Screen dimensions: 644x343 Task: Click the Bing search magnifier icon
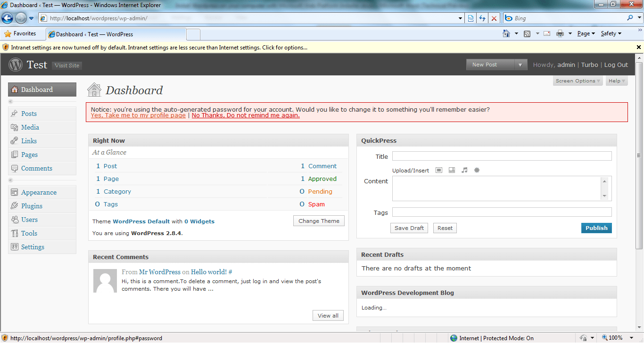[630, 18]
